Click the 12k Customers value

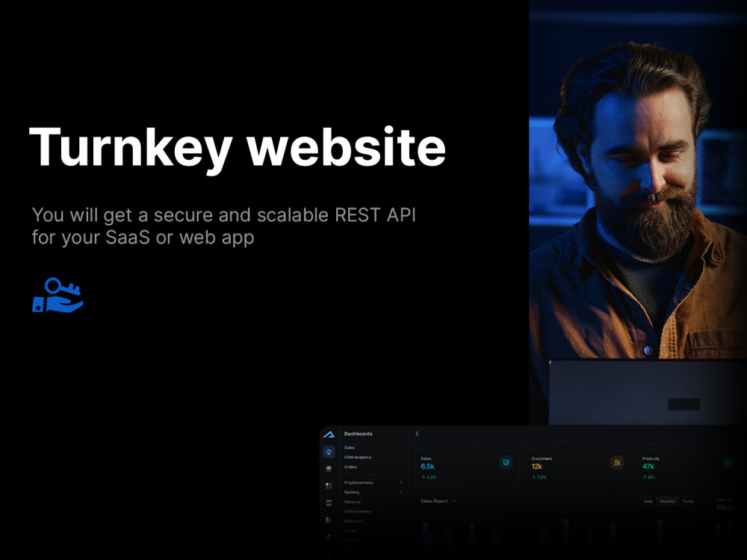(537, 467)
